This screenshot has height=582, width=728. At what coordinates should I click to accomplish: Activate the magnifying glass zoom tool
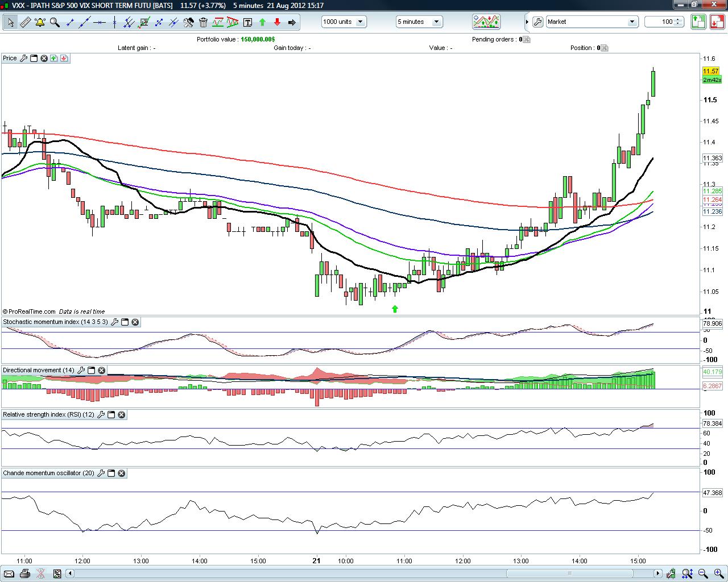(x=55, y=22)
